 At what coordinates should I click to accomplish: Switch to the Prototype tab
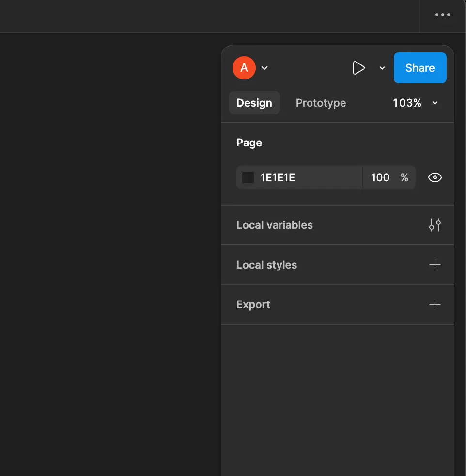321,103
